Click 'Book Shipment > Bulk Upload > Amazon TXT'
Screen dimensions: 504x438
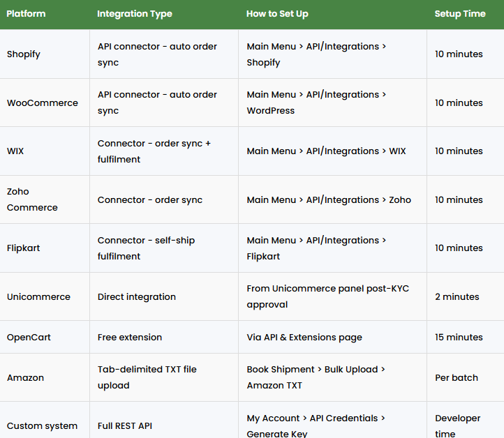click(x=332, y=377)
